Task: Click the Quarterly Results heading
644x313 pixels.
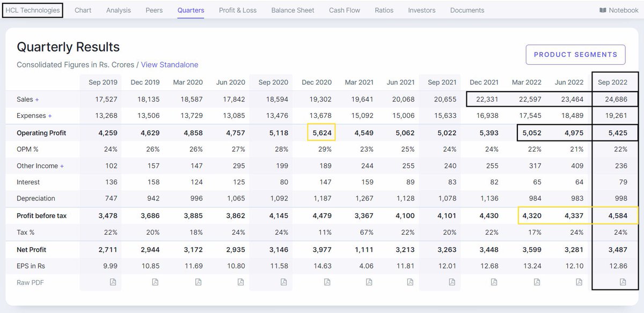Action: [68, 47]
